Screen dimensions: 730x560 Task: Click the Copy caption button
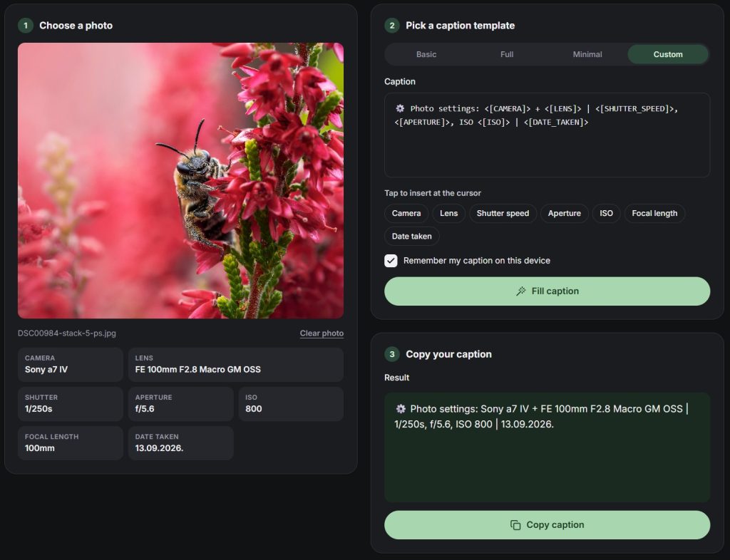pos(547,525)
